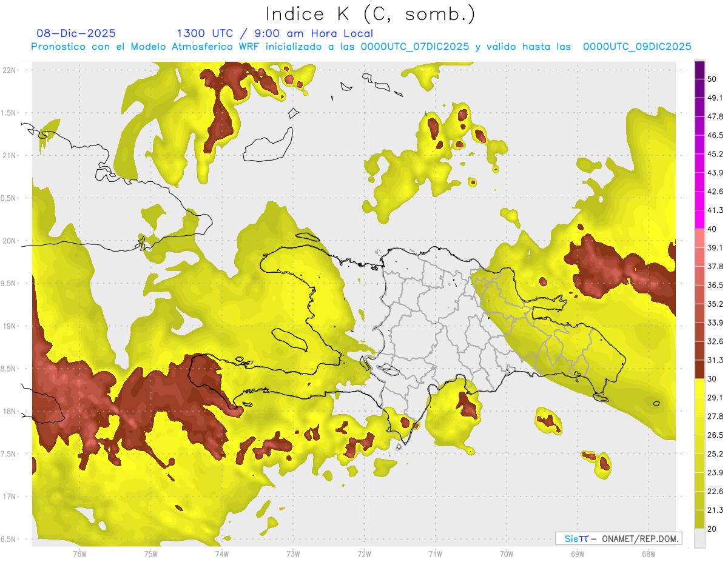Click legend value 47.8
Screen dimensions: 728x562
[x=715, y=116]
